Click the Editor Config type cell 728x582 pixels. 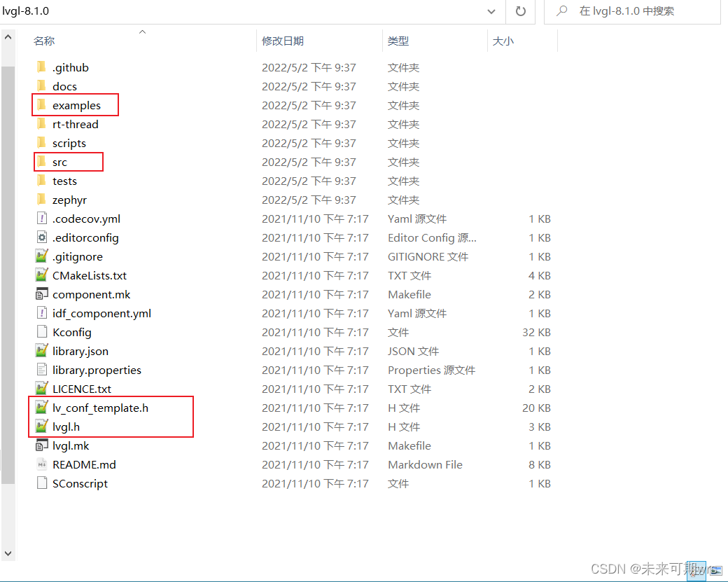click(x=433, y=238)
